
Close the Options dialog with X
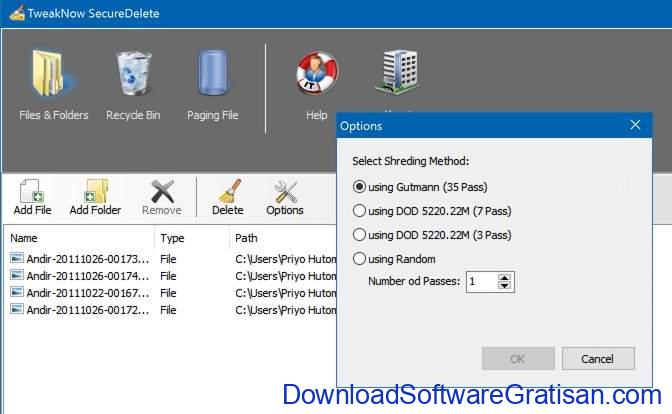[x=635, y=125]
